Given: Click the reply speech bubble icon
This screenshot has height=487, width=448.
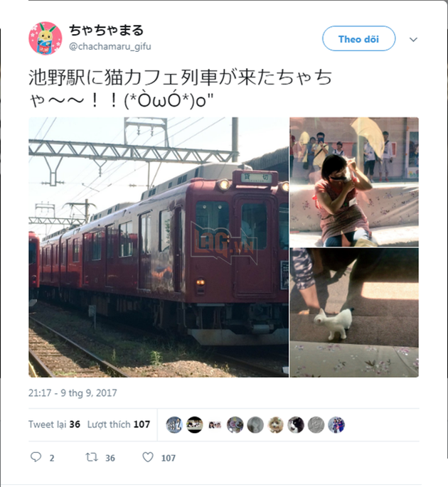Looking at the screenshot, I should click(36, 457).
